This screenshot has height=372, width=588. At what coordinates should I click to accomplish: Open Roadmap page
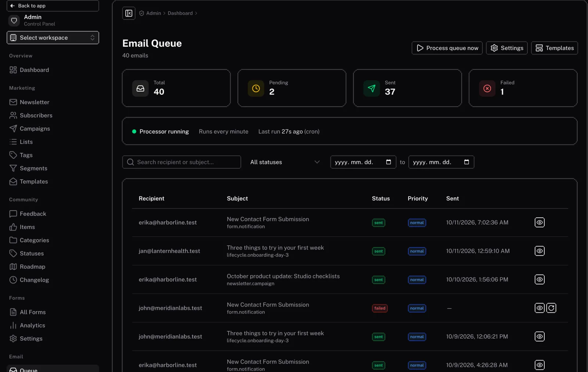pyautogui.click(x=53, y=267)
